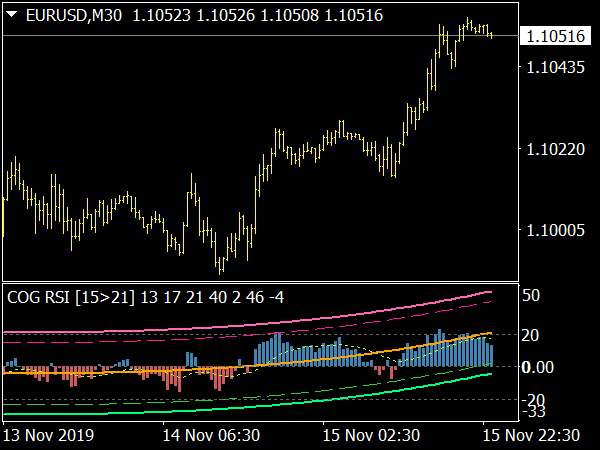
Task: Click the 15 Nov 02:30 time label
Action: click(372, 435)
